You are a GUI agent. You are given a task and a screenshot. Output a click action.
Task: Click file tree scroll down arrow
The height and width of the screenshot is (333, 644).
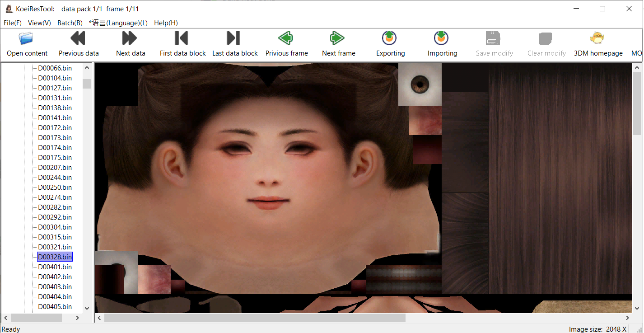coord(87,308)
